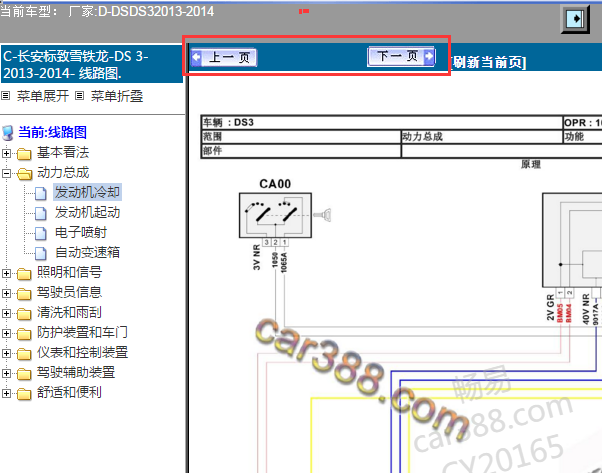Go to previous page with 上一页 button
This screenshot has height=473, width=602.
click(224, 58)
